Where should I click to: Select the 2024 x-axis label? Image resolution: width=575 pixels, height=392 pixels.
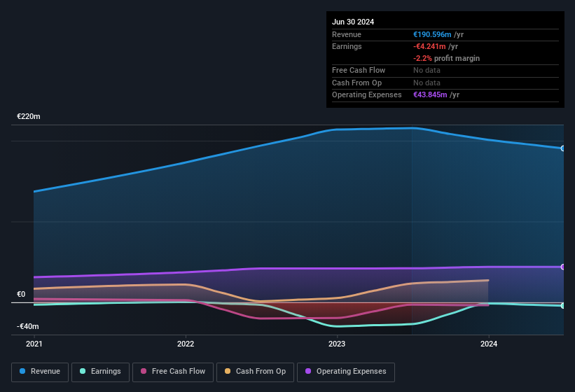pyautogui.click(x=489, y=344)
